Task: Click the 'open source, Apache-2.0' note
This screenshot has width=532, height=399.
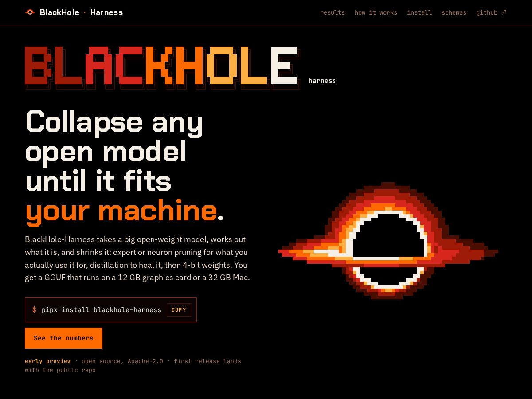Action: pyautogui.click(x=122, y=361)
